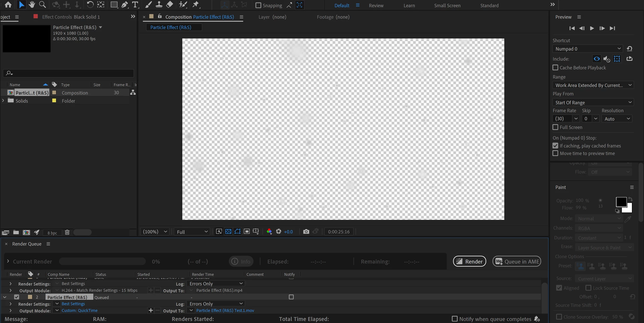
Task: Reset the preview shortcut settings icon
Action: click(629, 49)
